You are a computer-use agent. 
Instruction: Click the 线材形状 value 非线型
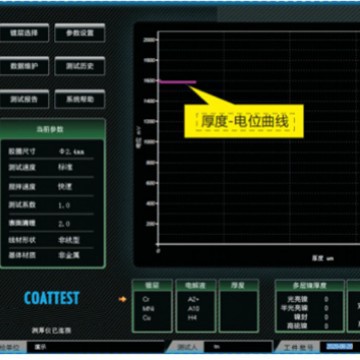[69, 240]
